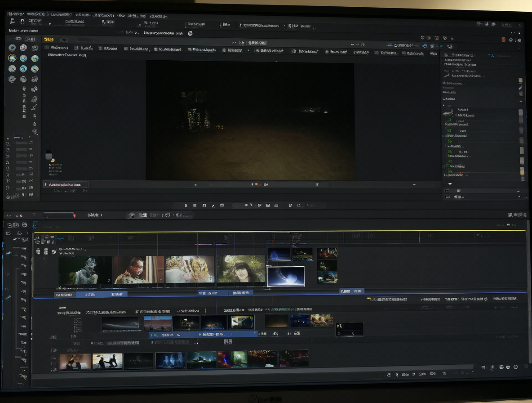Click the orange-red icon at the top right

504,40
